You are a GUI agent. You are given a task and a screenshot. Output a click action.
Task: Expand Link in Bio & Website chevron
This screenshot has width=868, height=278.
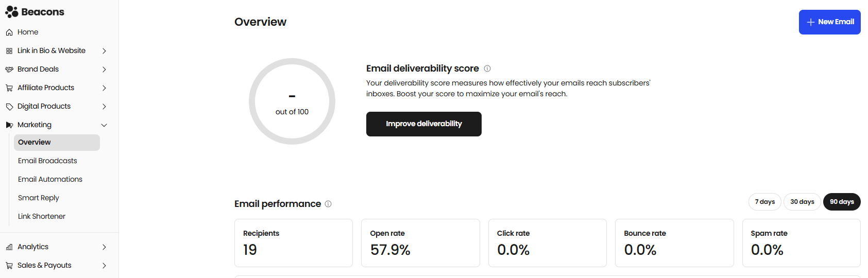(x=104, y=51)
